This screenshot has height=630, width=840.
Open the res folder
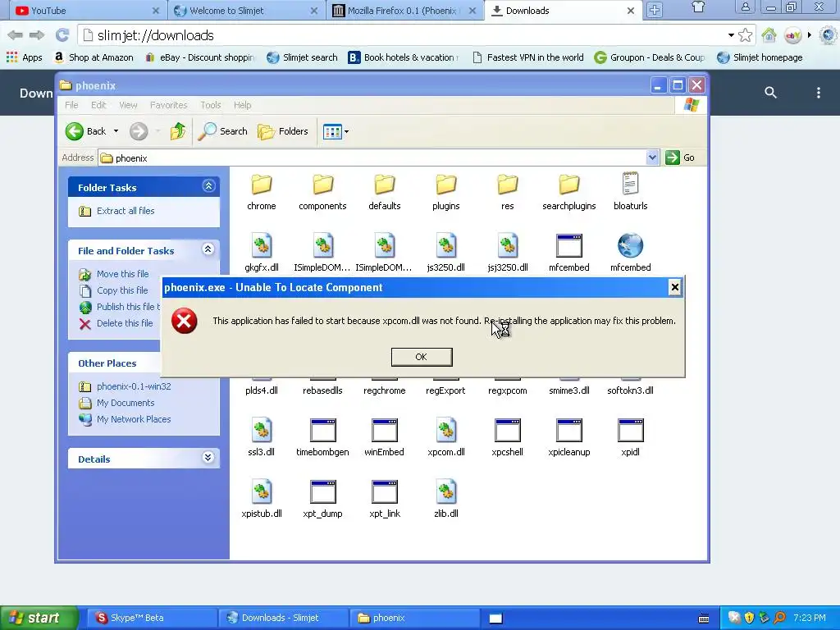[507, 192]
